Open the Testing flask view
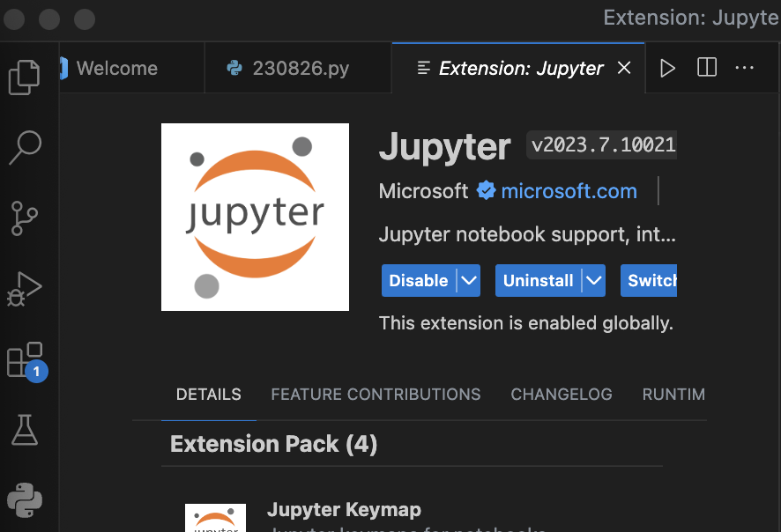 [x=25, y=430]
